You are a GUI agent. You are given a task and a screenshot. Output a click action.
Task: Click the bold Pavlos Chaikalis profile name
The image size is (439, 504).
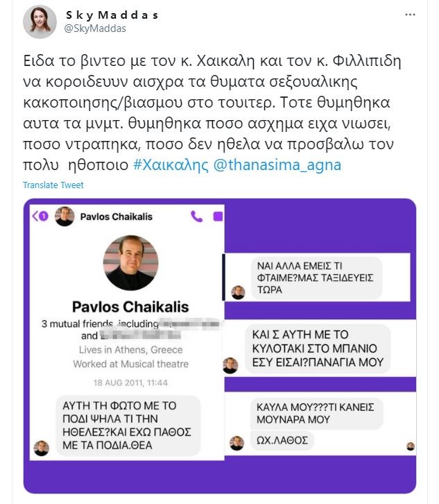[x=130, y=307]
